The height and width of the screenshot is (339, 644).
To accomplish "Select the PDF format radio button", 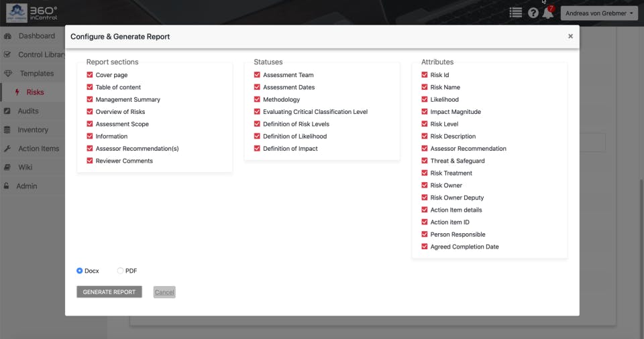I will (x=120, y=271).
